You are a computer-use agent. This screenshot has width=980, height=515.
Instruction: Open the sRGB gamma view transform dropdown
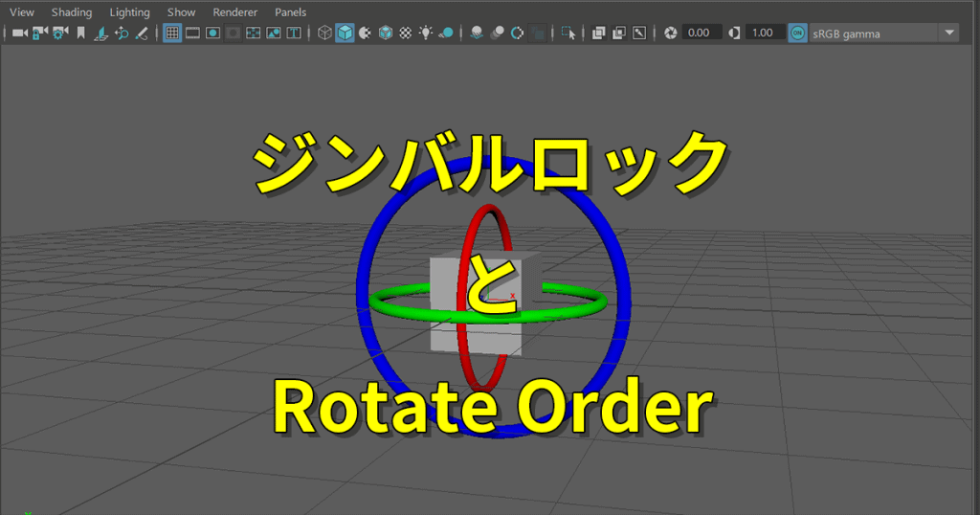(949, 33)
